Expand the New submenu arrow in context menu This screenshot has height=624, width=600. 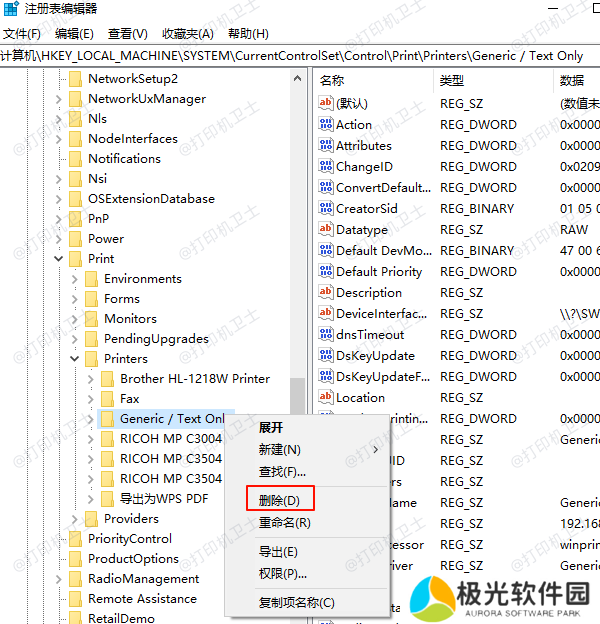click(375, 450)
